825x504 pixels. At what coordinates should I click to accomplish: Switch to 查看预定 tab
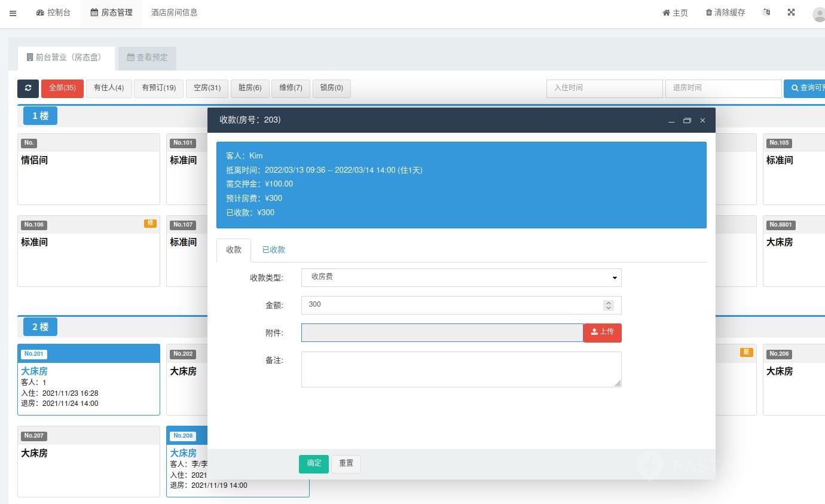[x=147, y=57]
